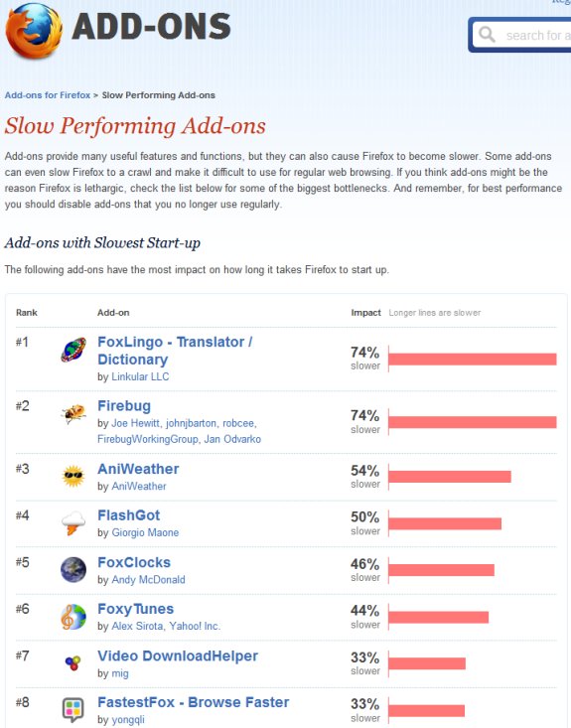This screenshot has width=571, height=728.
Task: Open the FastestFox - Browse Faster link
Action: pos(193,702)
